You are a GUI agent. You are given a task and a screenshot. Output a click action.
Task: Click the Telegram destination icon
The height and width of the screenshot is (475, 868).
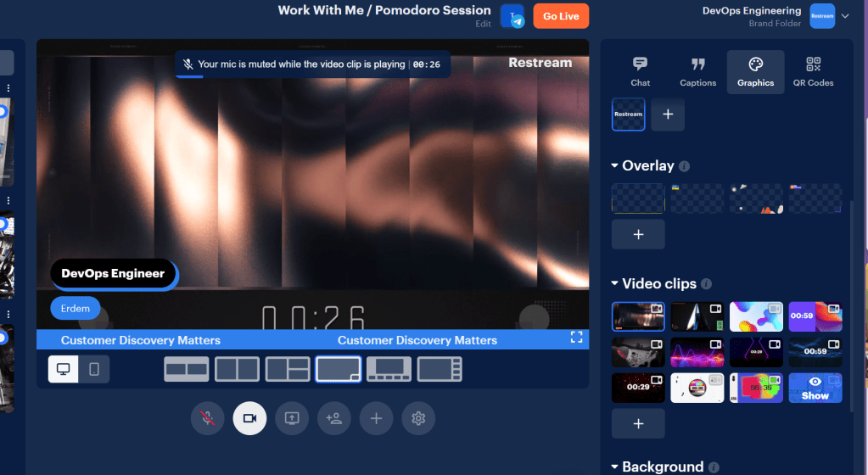pyautogui.click(x=512, y=16)
